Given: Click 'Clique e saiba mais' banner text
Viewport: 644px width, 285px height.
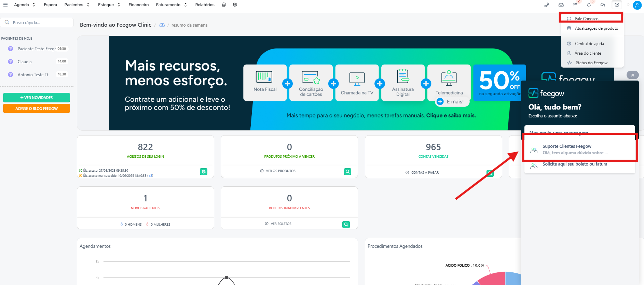Looking at the screenshot, I should [x=451, y=116].
